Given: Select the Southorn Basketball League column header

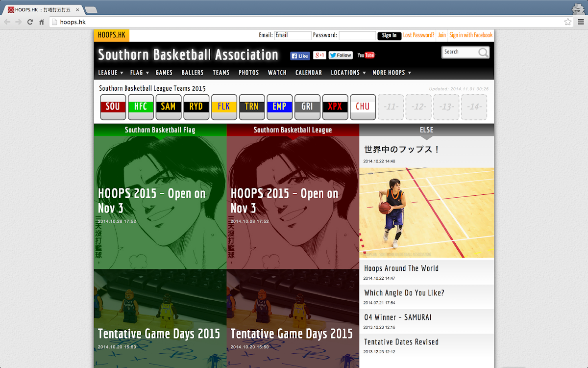Looking at the screenshot, I should tap(293, 130).
